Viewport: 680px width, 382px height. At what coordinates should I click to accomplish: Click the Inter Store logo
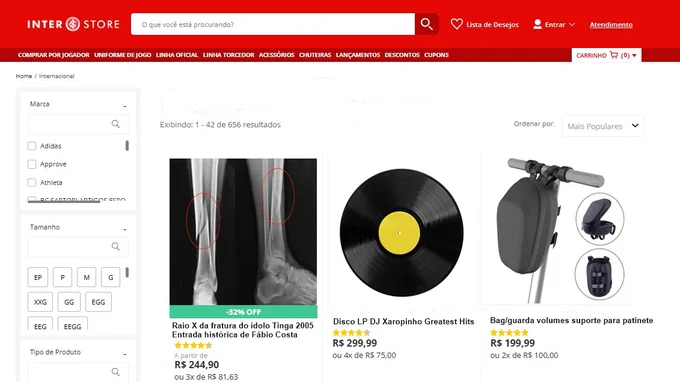pos(73,24)
